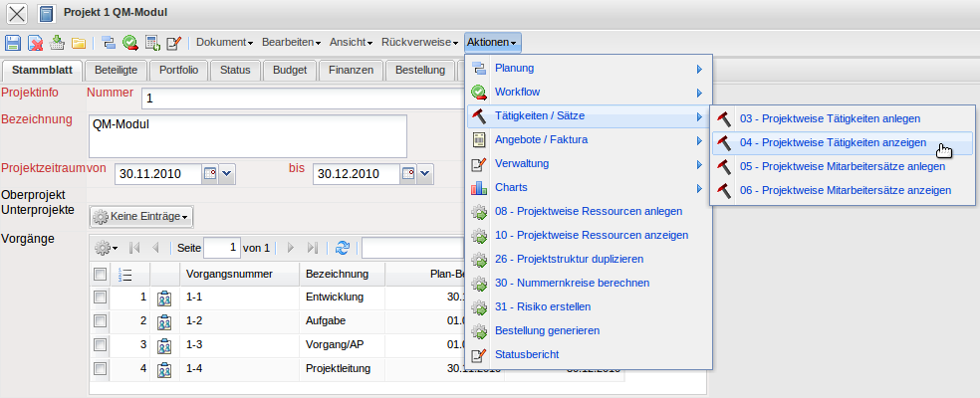Sort by the Vorgangsnummer column header
Viewport: 980px width, 398px height.
tap(237, 274)
